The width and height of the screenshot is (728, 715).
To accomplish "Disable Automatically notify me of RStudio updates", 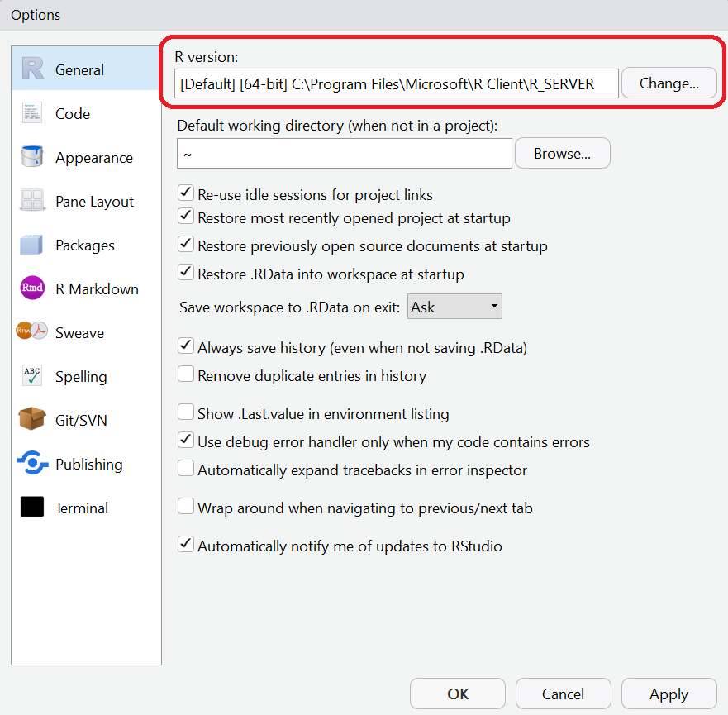I will tap(186, 544).
